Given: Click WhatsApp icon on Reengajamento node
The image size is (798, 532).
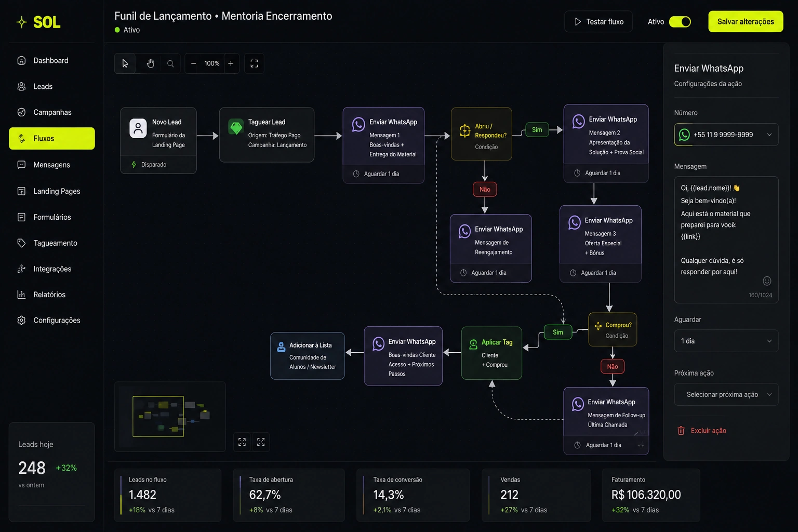Looking at the screenshot, I should coord(464,231).
